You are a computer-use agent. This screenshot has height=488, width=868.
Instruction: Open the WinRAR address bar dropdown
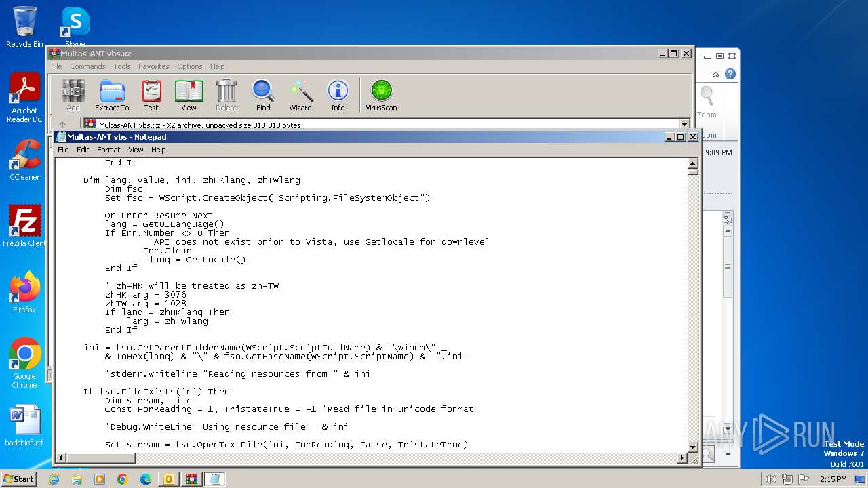click(684, 125)
